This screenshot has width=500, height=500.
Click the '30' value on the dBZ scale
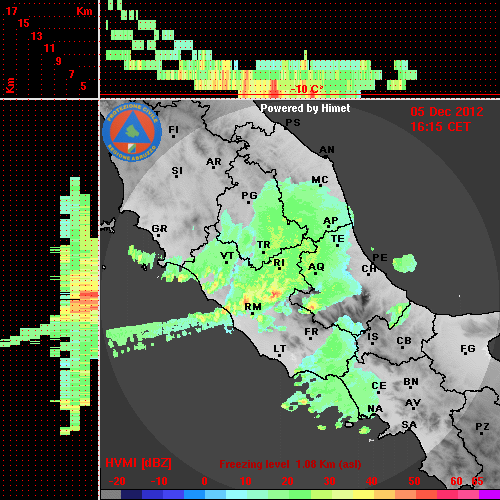tap(329, 481)
